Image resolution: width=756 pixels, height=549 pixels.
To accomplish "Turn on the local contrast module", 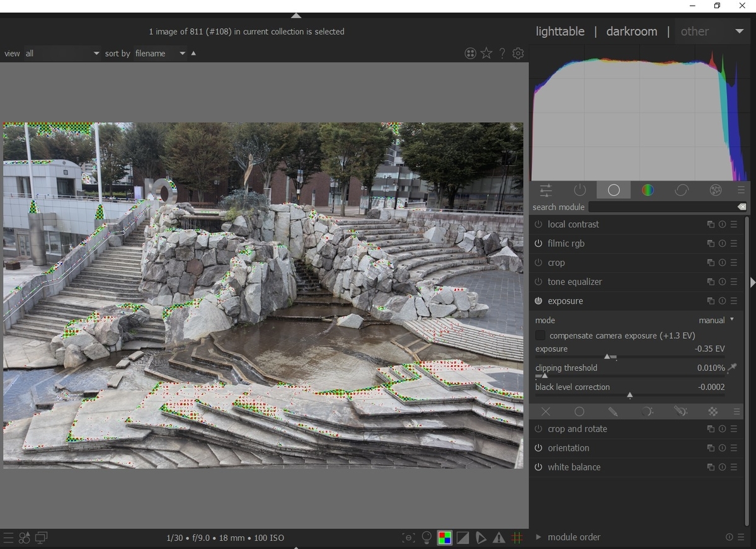I will [538, 225].
